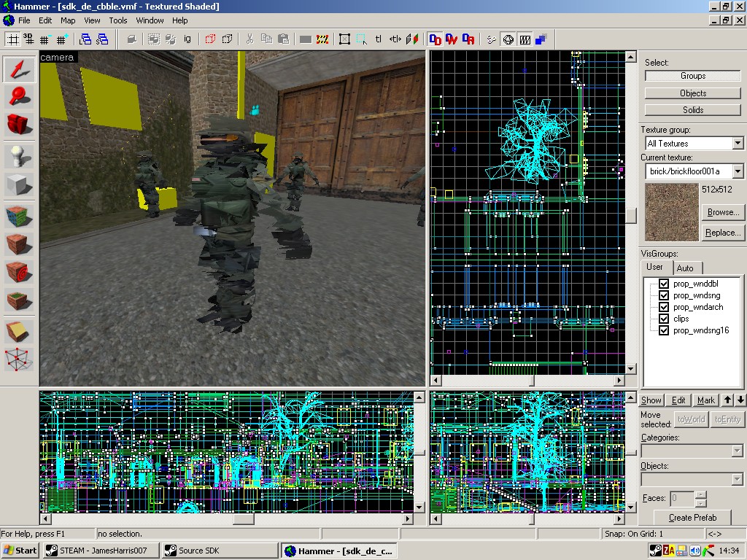The image size is (747, 560).
Task: Click the Carve toolbar icon
Action: click(x=132, y=39)
